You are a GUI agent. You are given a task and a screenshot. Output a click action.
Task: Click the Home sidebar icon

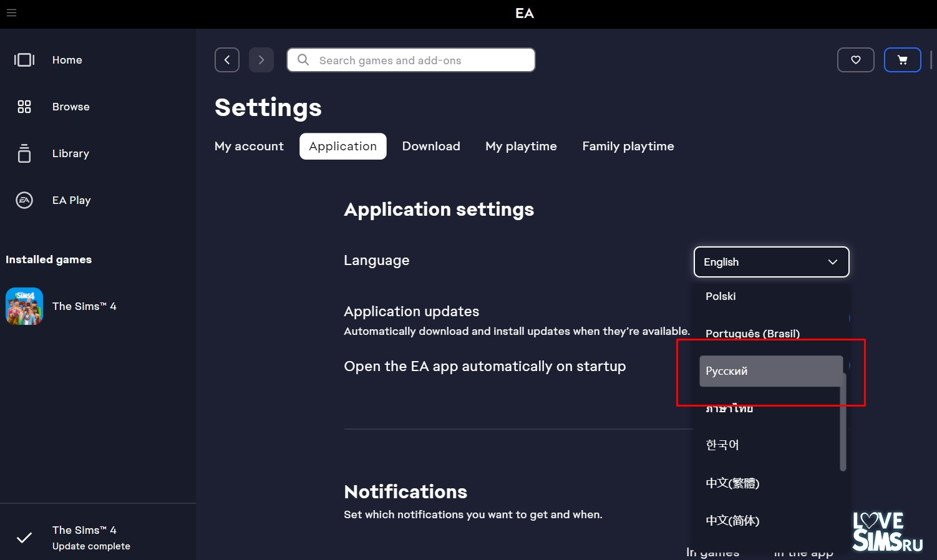pos(24,60)
